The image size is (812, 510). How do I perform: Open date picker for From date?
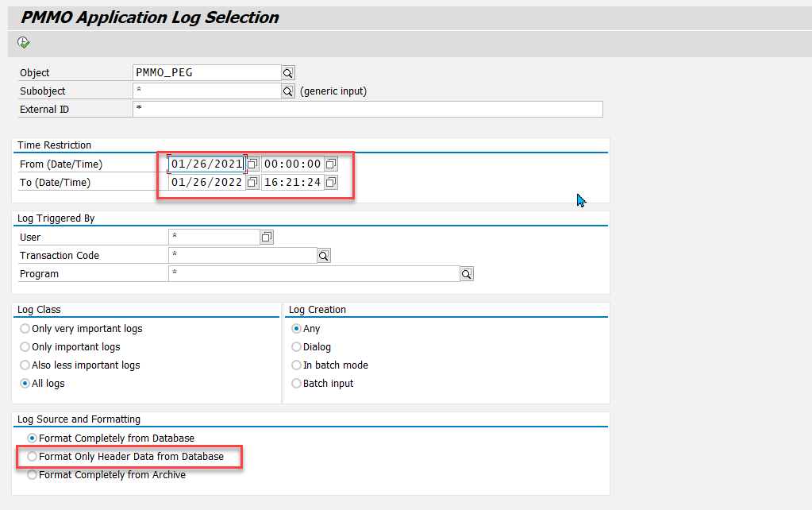[252, 164]
